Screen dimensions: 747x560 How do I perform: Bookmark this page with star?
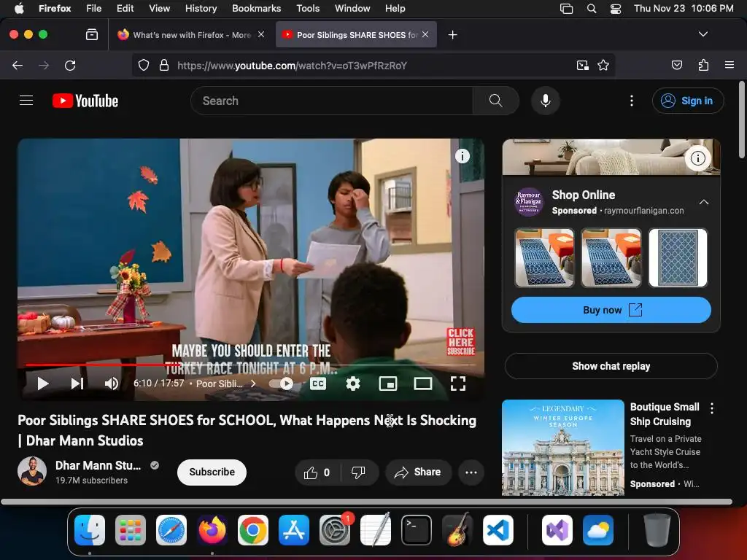tap(603, 65)
